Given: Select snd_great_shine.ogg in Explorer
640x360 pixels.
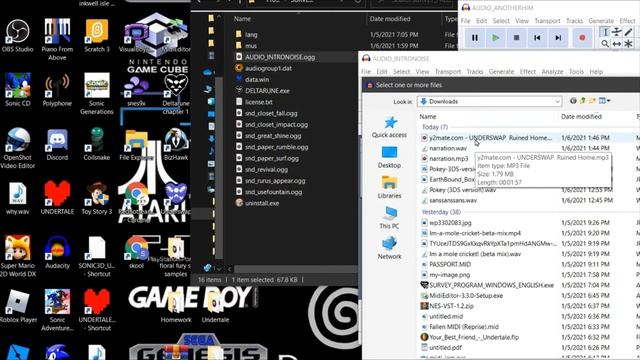Looking at the screenshot, I should point(273,136).
